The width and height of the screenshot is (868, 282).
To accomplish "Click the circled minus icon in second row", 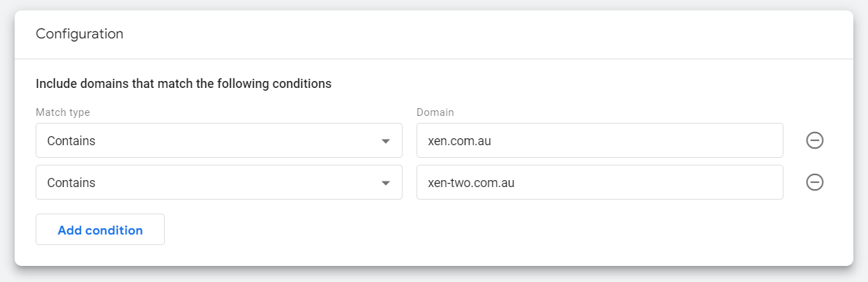I will coord(814,182).
